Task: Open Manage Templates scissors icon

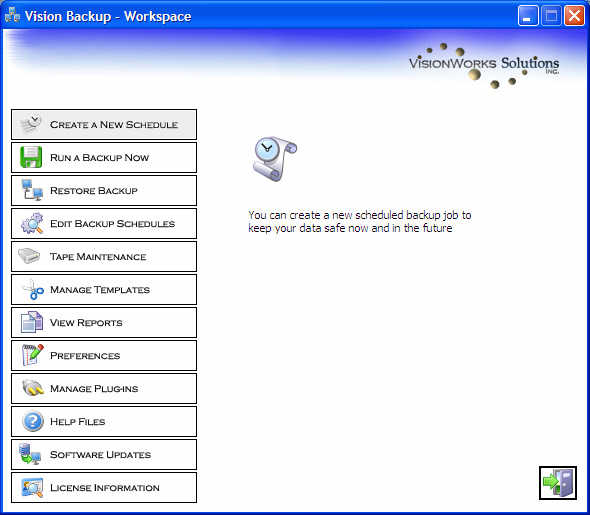Action: click(33, 289)
